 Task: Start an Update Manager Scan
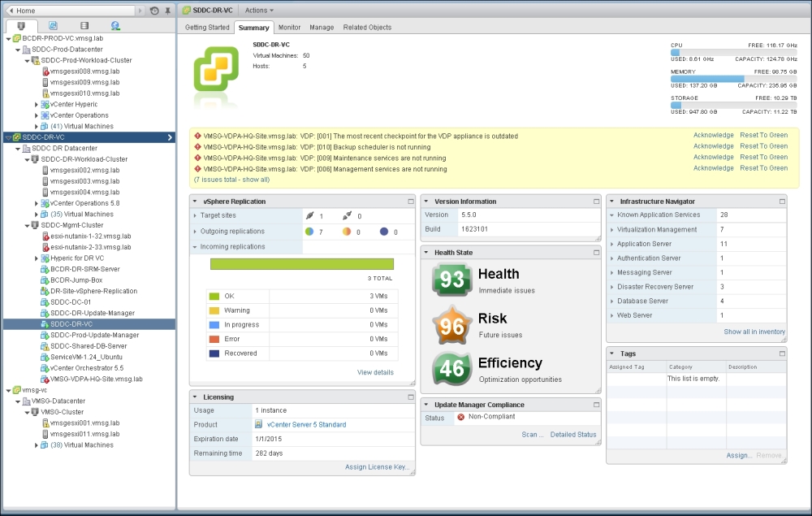(533, 435)
